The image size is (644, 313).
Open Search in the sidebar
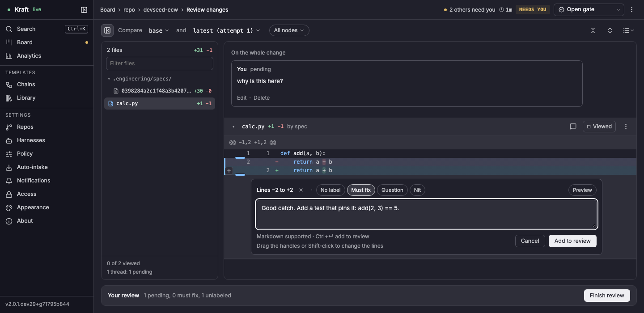click(x=47, y=29)
